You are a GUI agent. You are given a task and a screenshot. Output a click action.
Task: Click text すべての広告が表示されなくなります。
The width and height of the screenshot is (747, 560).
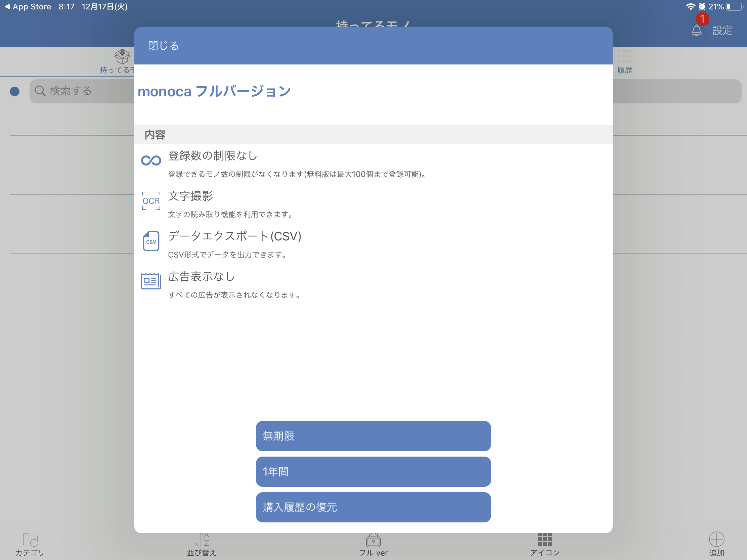(x=235, y=295)
